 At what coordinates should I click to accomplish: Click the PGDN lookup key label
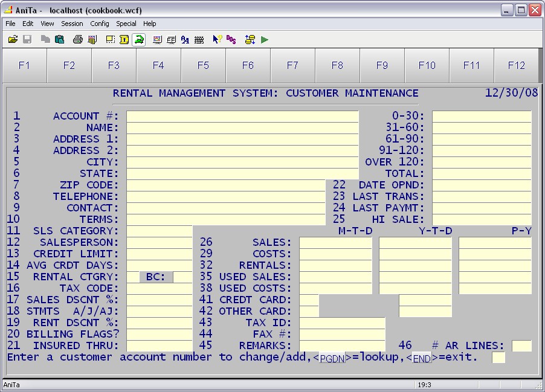332,358
